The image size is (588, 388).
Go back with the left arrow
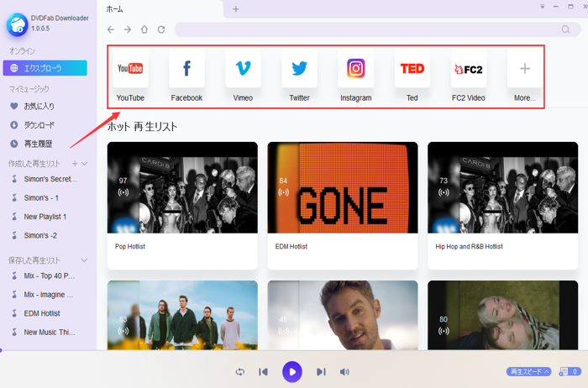coord(111,29)
